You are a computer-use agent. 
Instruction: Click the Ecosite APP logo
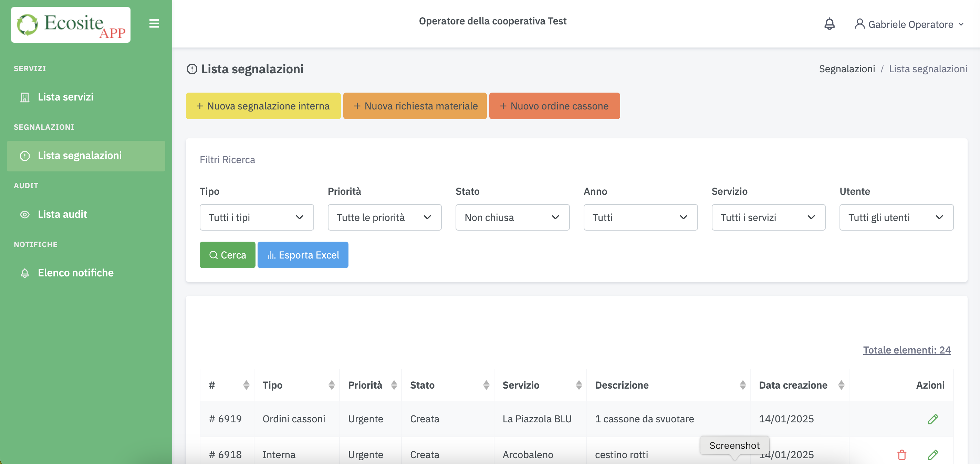point(71,25)
